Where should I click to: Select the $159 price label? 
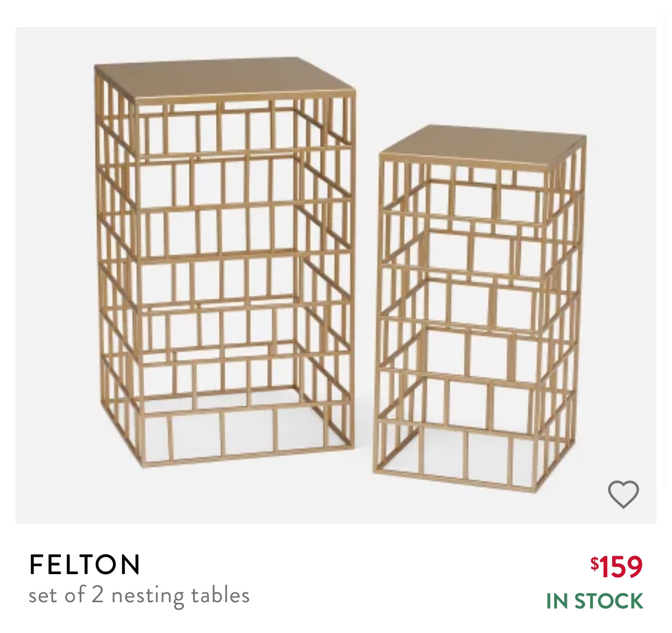click(616, 566)
